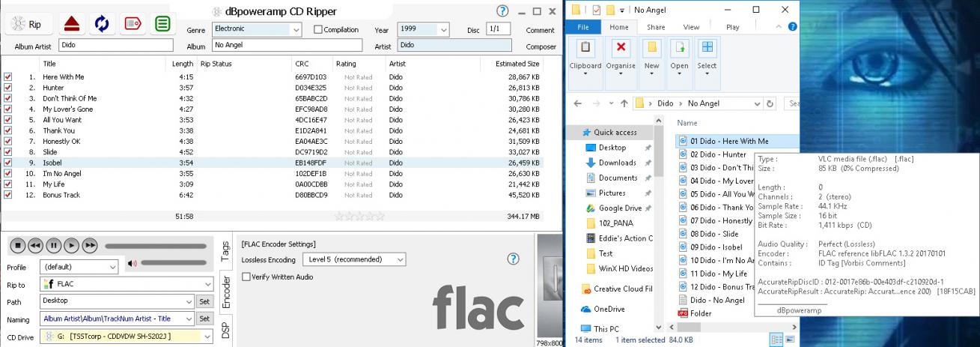Image resolution: width=980 pixels, height=347 pixels.
Task: Open the Genre dropdown
Action: tap(296, 30)
